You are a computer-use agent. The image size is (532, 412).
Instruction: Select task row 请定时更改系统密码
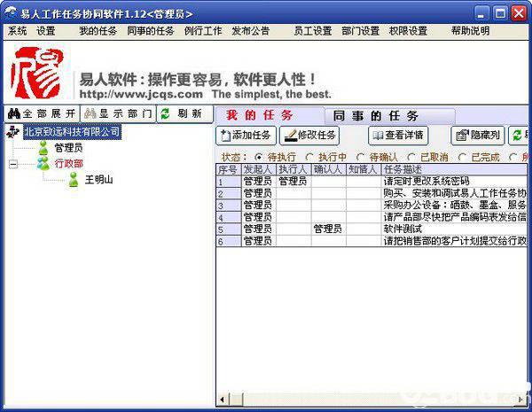click(372, 181)
